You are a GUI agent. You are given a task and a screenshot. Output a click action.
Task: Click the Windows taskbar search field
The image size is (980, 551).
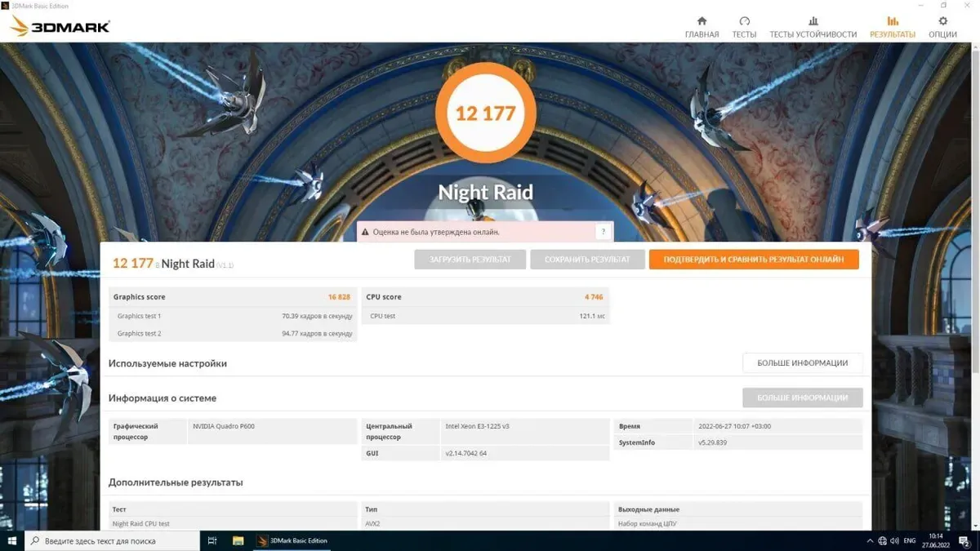tap(114, 540)
